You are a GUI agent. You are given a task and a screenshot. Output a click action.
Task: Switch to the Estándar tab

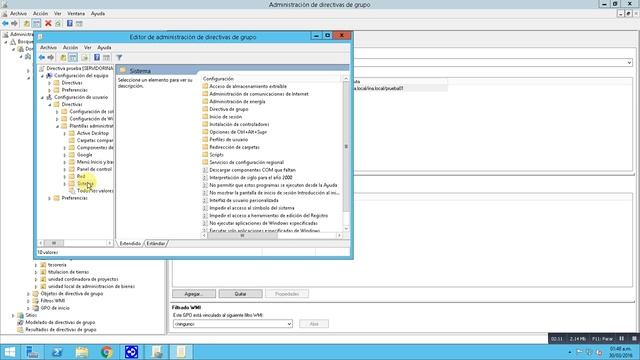(x=156, y=244)
